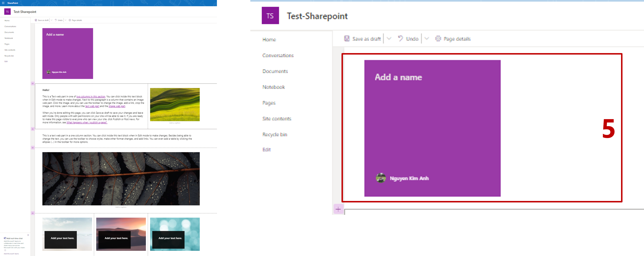Image resolution: width=644 pixels, height=256 pixels.
Task: Click the Undo arrow icon in enlarged view
Action: coord(400,38)
